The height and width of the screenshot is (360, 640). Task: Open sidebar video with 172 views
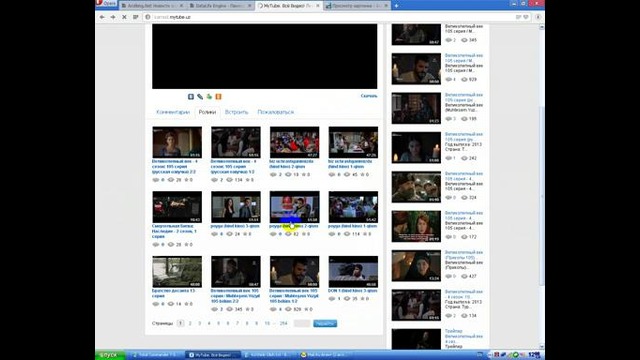tap(416, 227)
